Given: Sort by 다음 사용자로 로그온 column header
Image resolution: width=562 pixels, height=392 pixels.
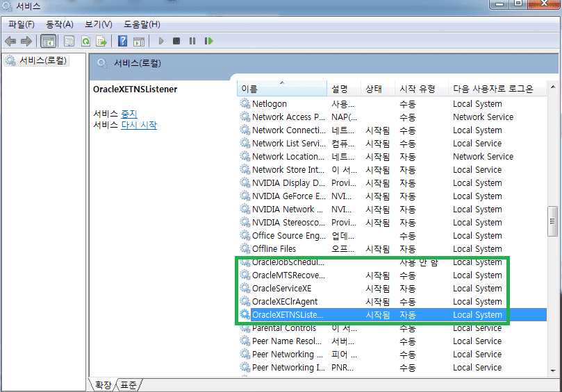Looking at the screenshot, I should [497, 88].
